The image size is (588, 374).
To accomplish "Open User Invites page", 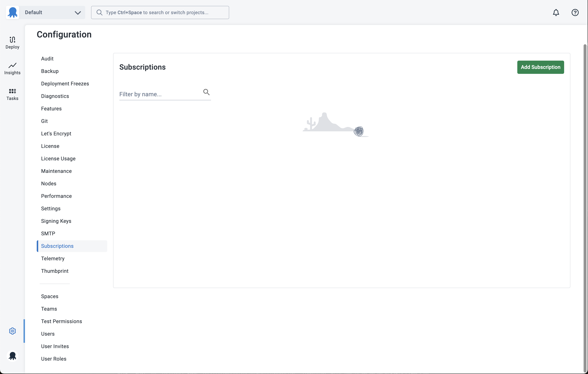I will (55, 346).
